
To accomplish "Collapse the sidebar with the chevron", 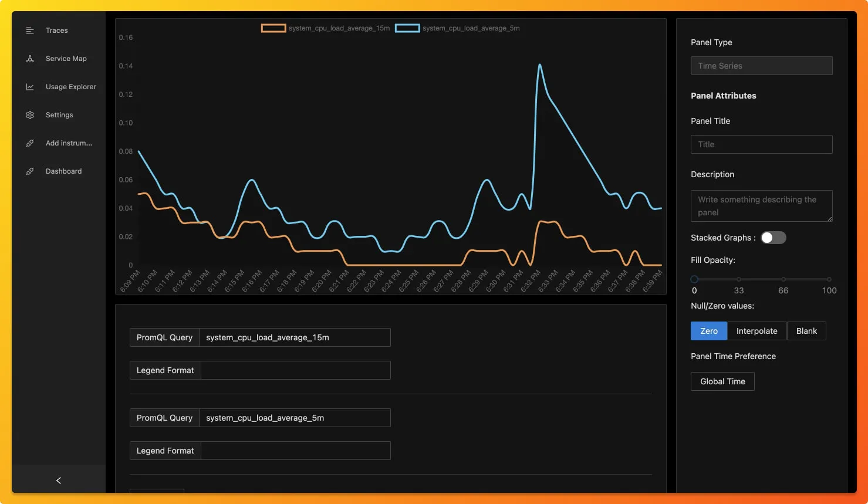I will (x=59, y=481).
